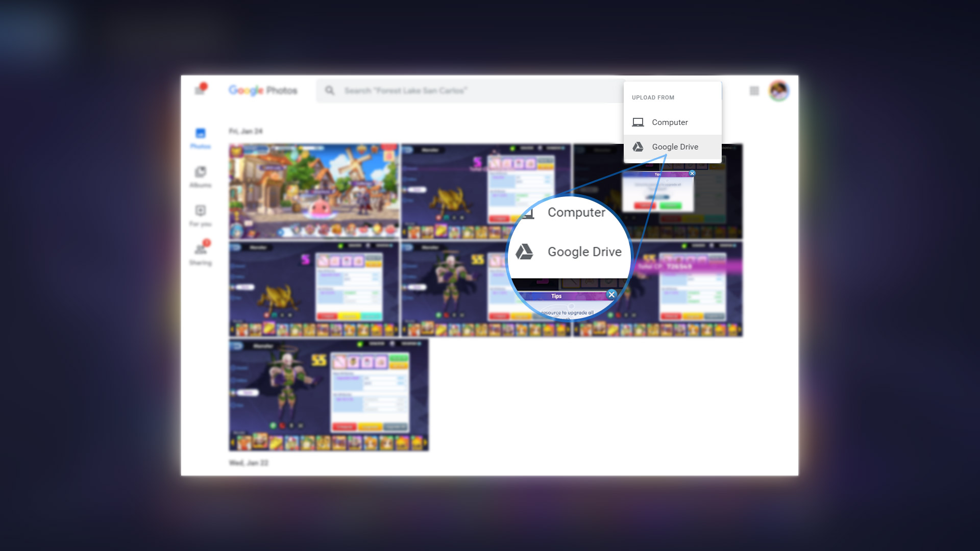The width and height of the screenshot is (980, 551).
Task: Toggle the Photos navigation item
Action: coord(200,139)
